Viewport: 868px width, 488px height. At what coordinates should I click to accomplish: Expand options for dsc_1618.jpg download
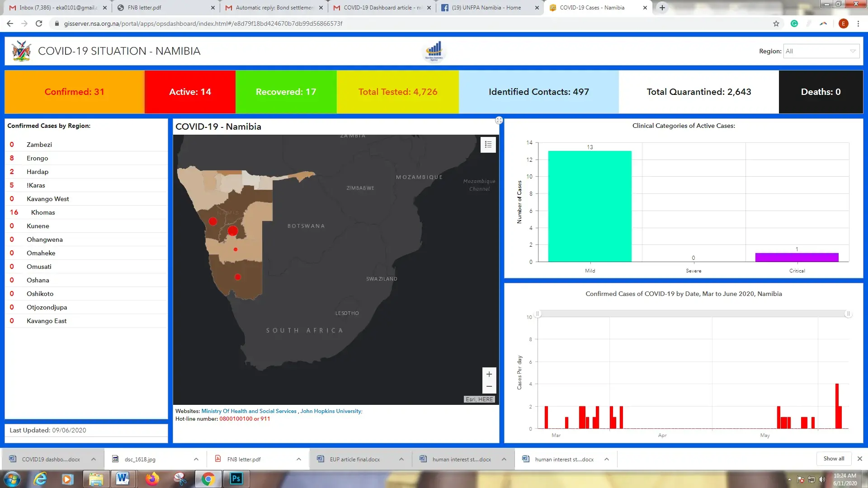(196, 459)
